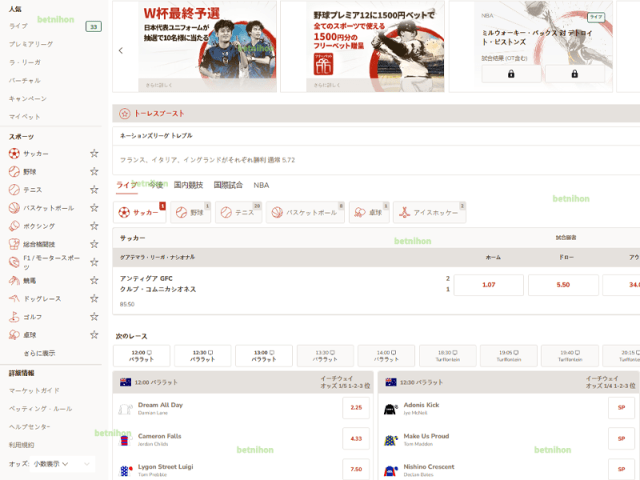Open ヘルプセンター link
This screenshot has height=480, width=640.
tap(29, 427)
